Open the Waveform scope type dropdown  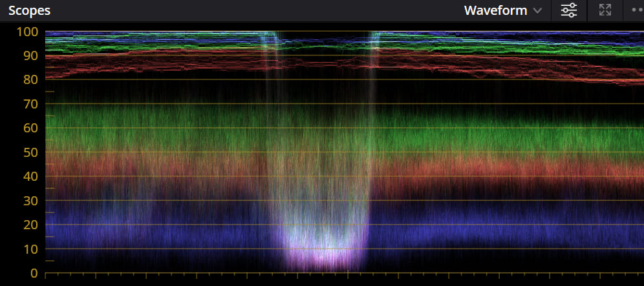click(x=502, y=11)
